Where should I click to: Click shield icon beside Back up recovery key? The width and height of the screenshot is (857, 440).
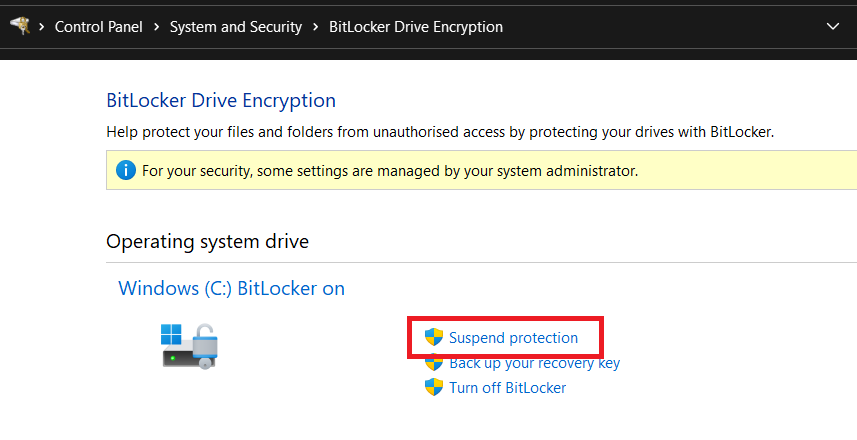coord(434,363)
